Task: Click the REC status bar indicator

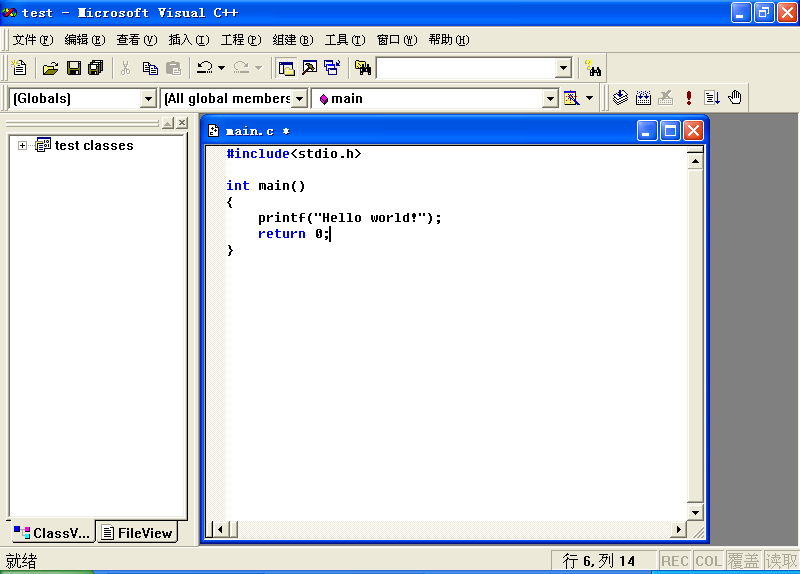Action: coord(674,561)
